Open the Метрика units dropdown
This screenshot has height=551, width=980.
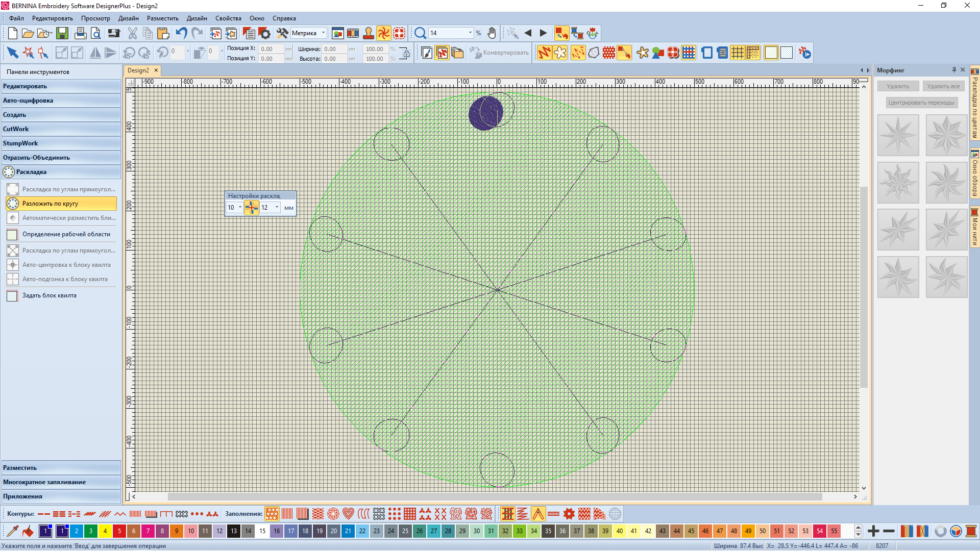tap(323, 33)
